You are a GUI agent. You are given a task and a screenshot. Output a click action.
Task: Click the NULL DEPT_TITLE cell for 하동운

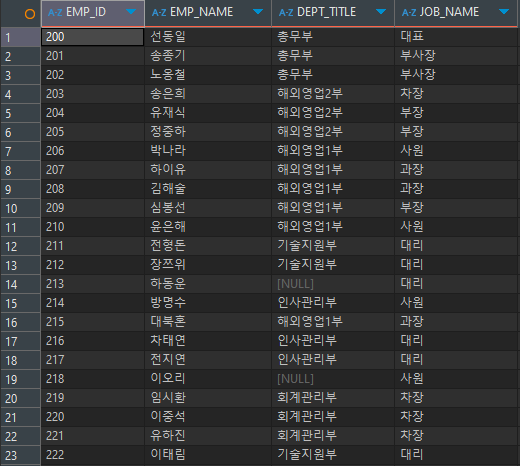(x=333, y=284)
